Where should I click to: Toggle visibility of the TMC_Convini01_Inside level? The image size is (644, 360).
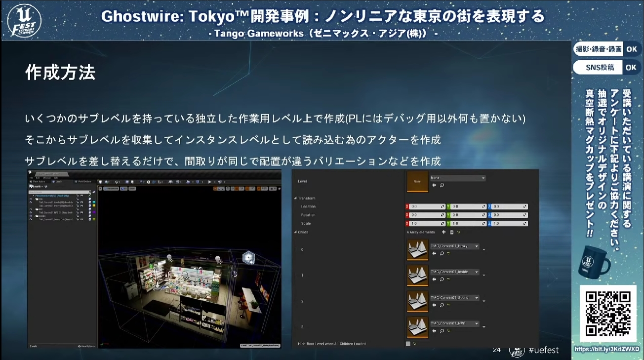click(31, 202)
